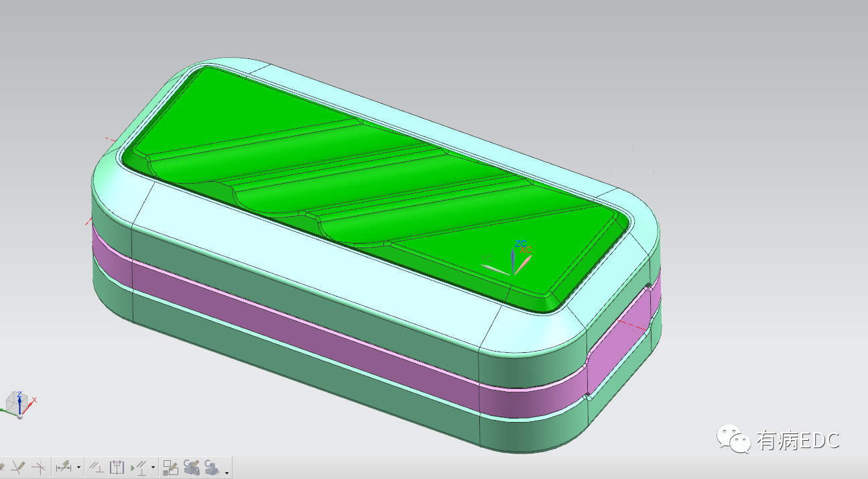The image size is (868, 479).
Task: Click the padlock and pencil model icon
Action: (192, 466)
